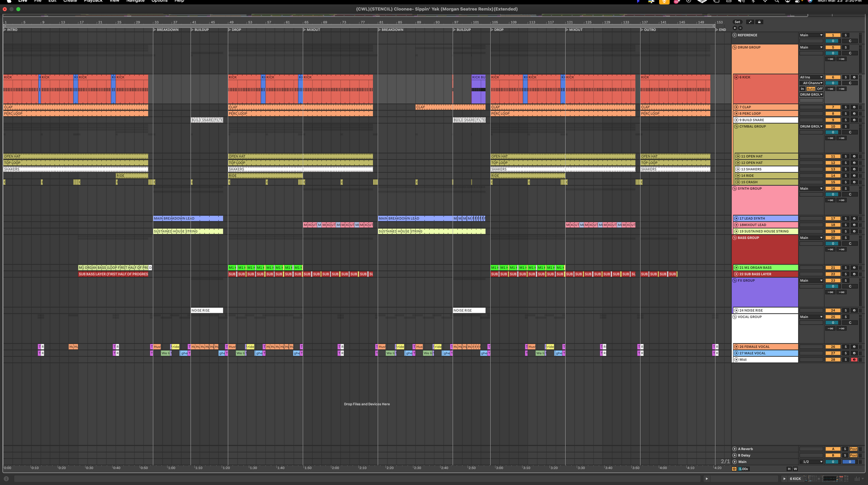Click the A Reverb return A button
The width and height of the screenshot is (868, 485).
pos(833,449)
